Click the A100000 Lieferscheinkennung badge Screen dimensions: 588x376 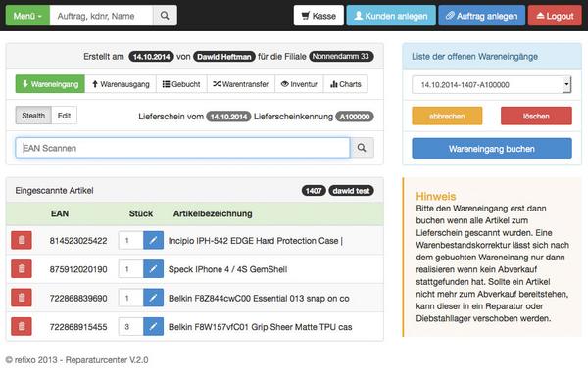pos(355,117)
